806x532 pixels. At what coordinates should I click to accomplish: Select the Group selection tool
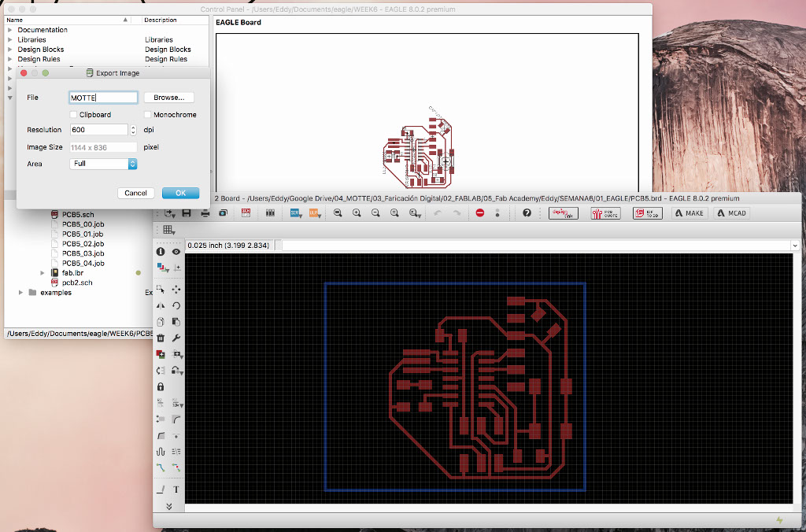pos(161,290)
